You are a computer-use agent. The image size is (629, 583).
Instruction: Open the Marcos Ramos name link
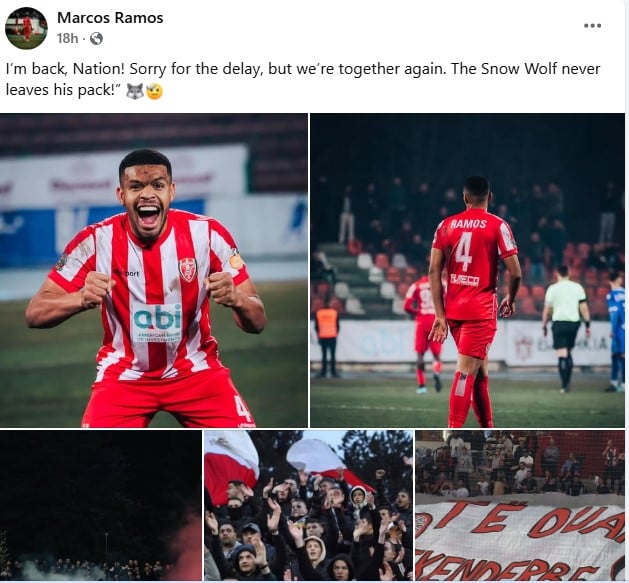110,18
